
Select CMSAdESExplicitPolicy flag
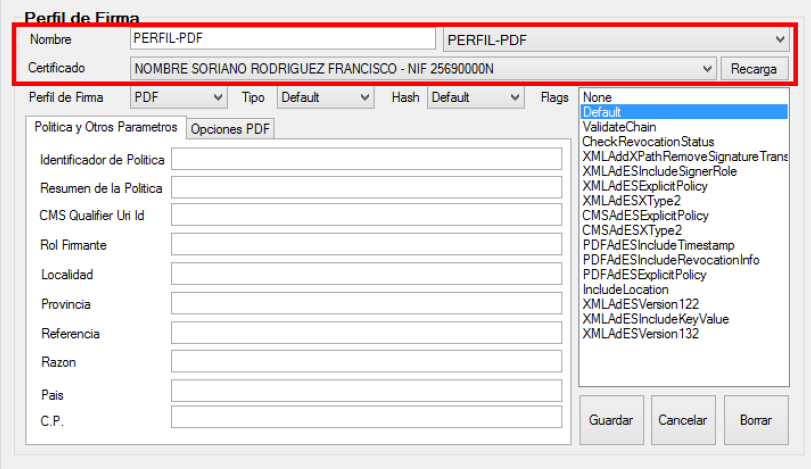pos(684,216)
